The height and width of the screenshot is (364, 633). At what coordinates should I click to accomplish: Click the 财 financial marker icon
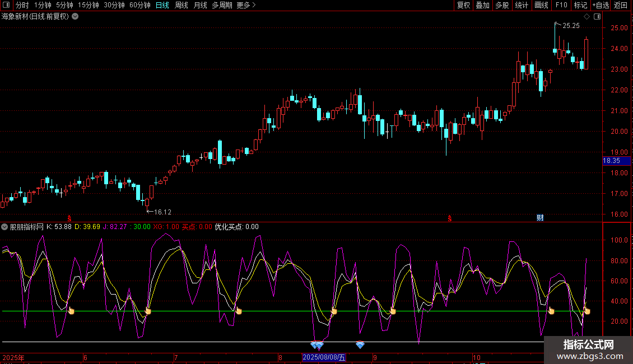[540, 218]
